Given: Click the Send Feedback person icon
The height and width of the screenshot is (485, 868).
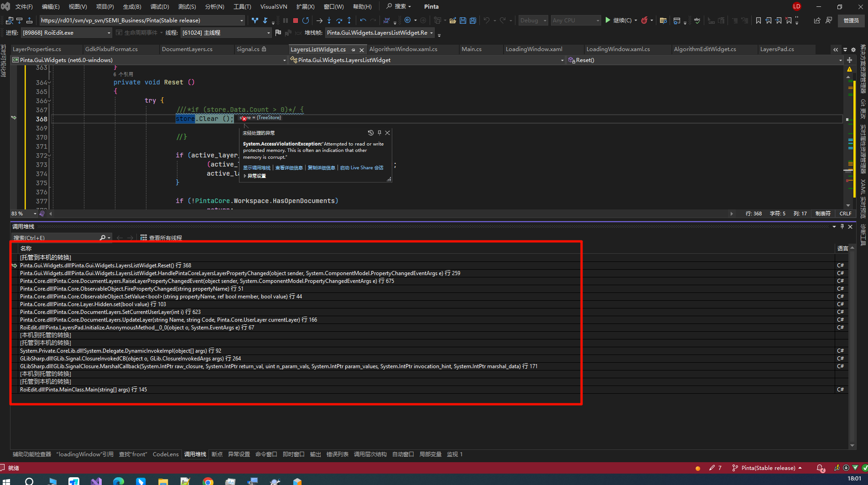Looking at the screenshot, I should (x=829, y=21).
